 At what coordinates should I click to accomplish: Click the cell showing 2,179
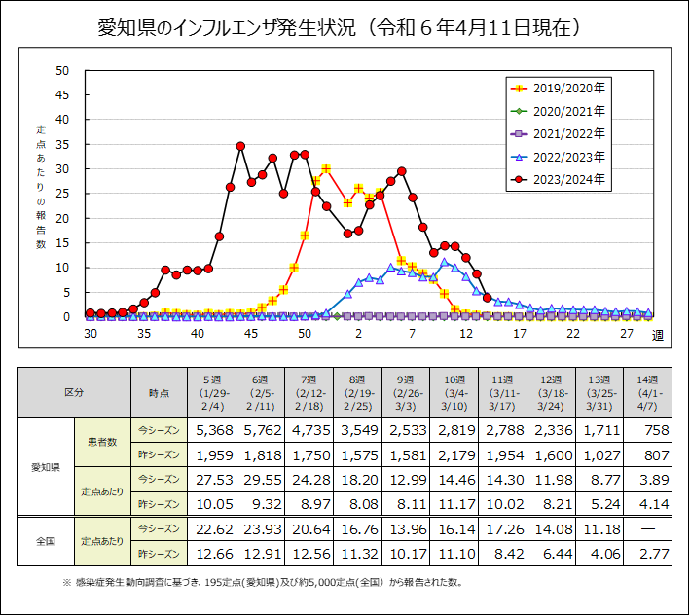[x=454, y=455]
